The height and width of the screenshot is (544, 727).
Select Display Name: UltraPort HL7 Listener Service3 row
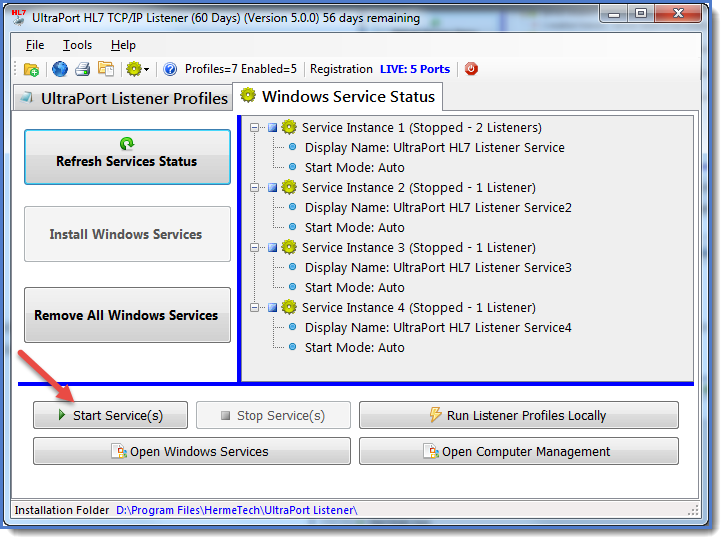[x=438, y=267]
